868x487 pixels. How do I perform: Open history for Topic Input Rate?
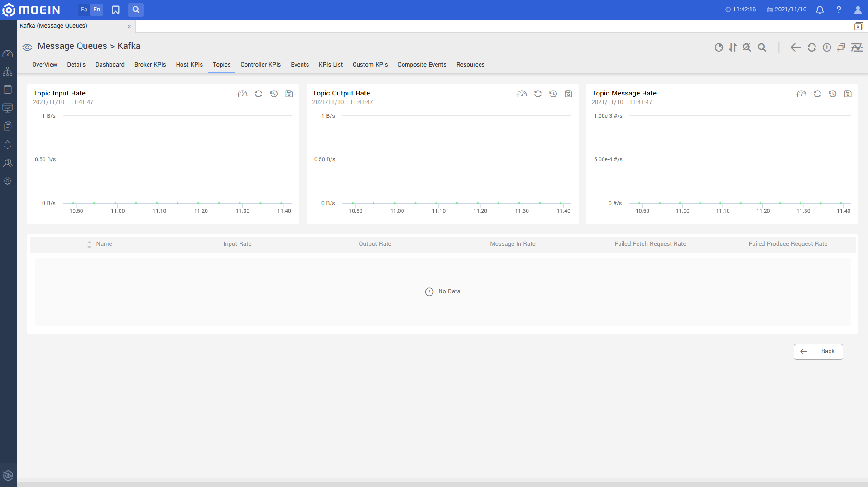click(x=274, y=94)
